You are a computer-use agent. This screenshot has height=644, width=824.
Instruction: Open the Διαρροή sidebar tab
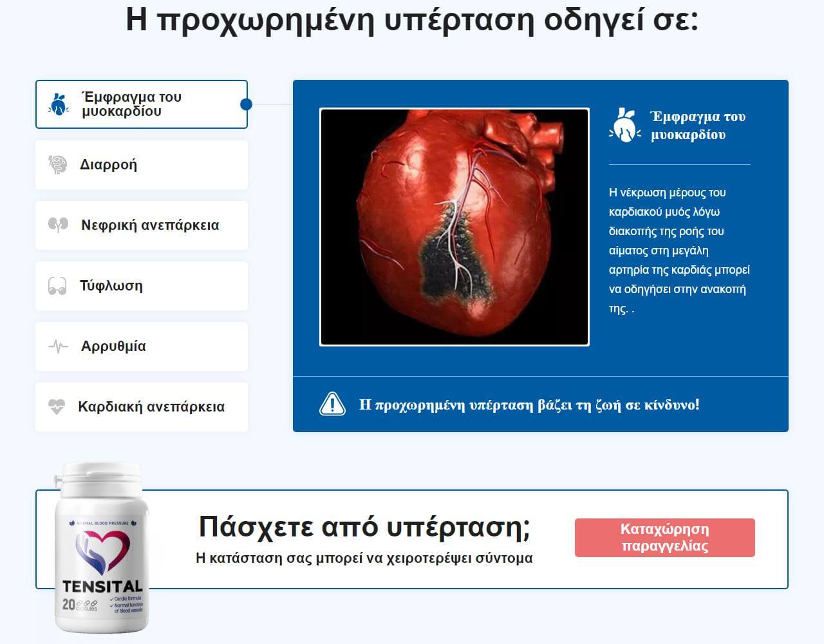(142, 164)
